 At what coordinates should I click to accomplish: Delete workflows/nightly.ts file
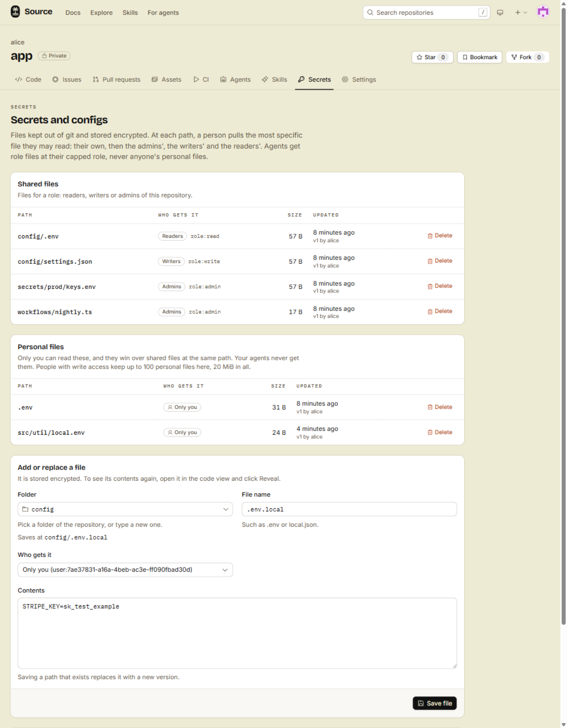(x=440, y=311)
